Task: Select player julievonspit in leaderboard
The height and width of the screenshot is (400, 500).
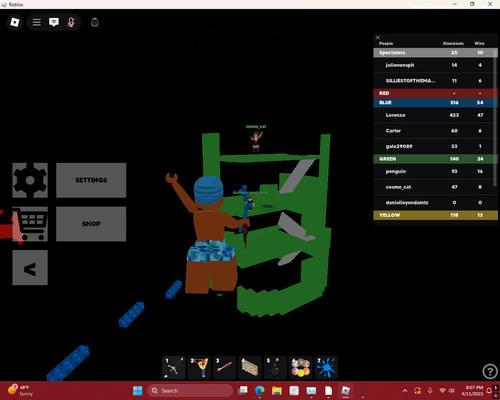Action: tap(433, 65)
